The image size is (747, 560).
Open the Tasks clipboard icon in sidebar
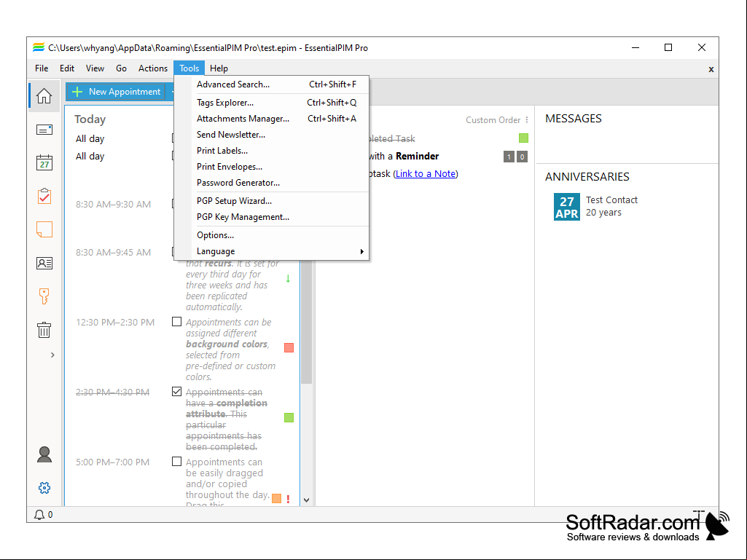coord(44,196)
